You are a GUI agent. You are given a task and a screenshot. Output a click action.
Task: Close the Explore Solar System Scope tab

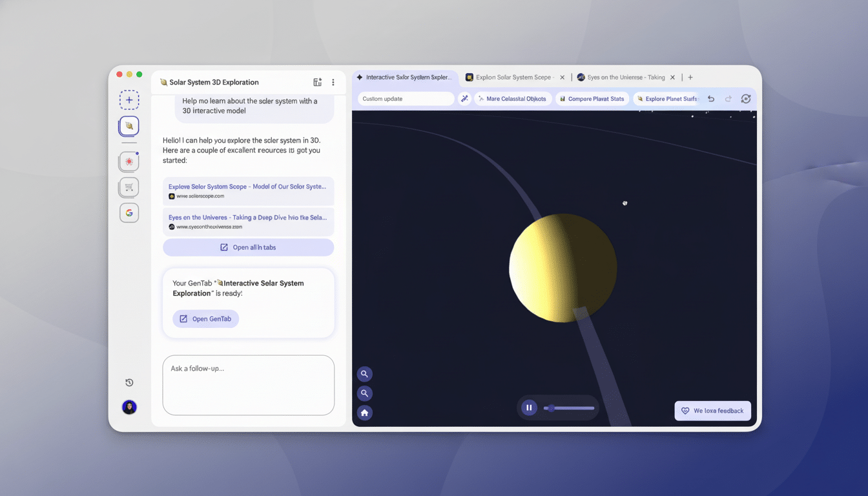click(562, 77)
